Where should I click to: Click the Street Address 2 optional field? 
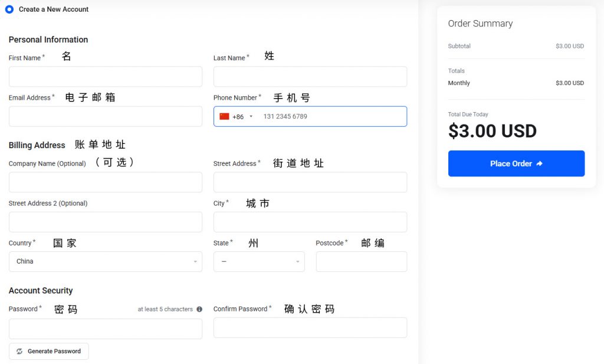point(105,222)
